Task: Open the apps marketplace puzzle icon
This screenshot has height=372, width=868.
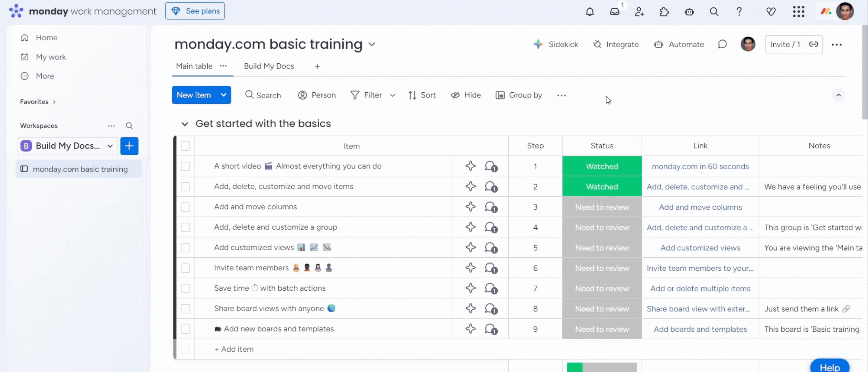Action: click(664, 12)
